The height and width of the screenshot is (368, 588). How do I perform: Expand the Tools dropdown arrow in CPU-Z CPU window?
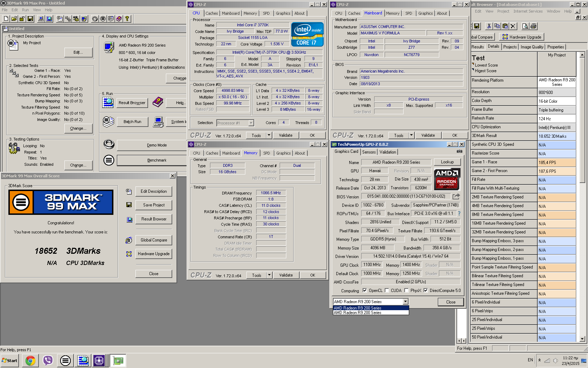click(269, 135)
